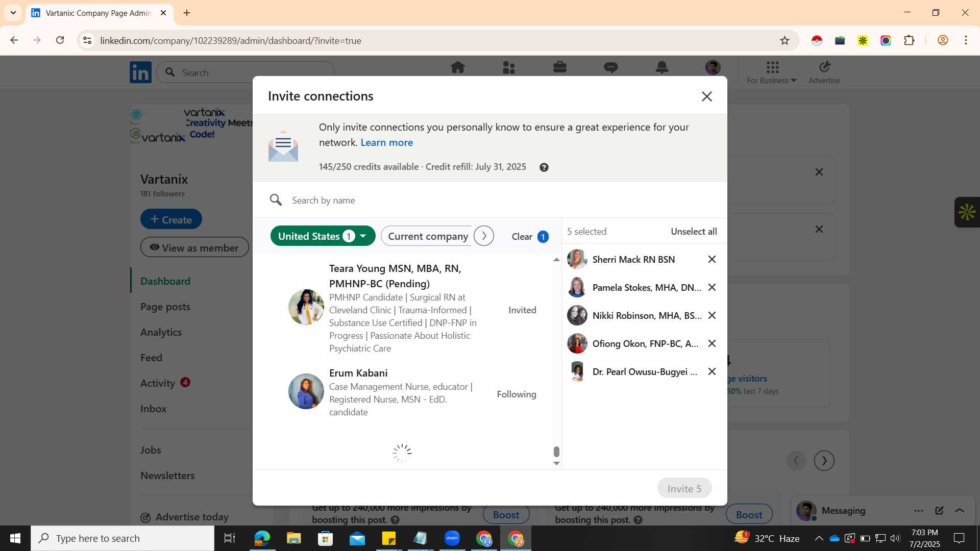The width and height of the screenshot is (980, 551).
Task: Unselect all selected connections
Action: click(694, 232)
